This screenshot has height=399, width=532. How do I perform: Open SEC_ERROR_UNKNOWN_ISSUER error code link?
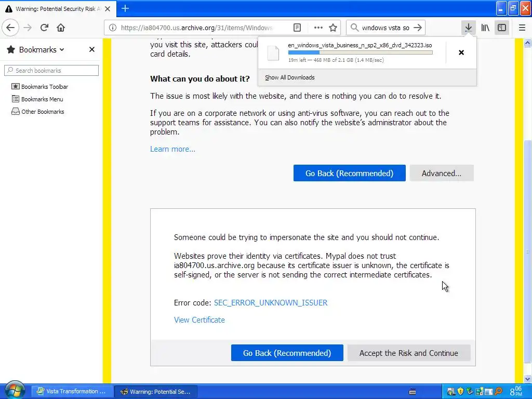click(x=271, y=303)
